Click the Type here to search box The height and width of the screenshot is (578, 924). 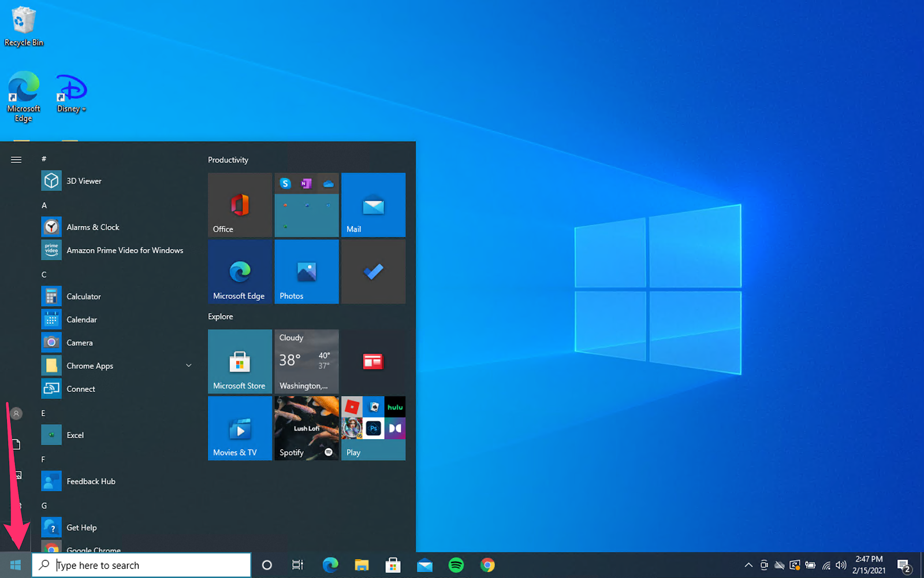pos(141,565)
